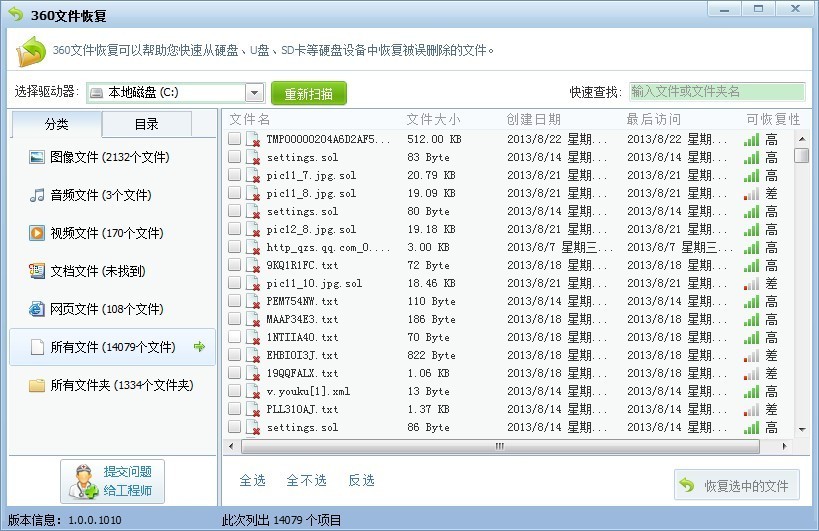Viewport: 819px width, 531px height.
Task: Click the 反选 invert selection link
Action: [361, 480]
